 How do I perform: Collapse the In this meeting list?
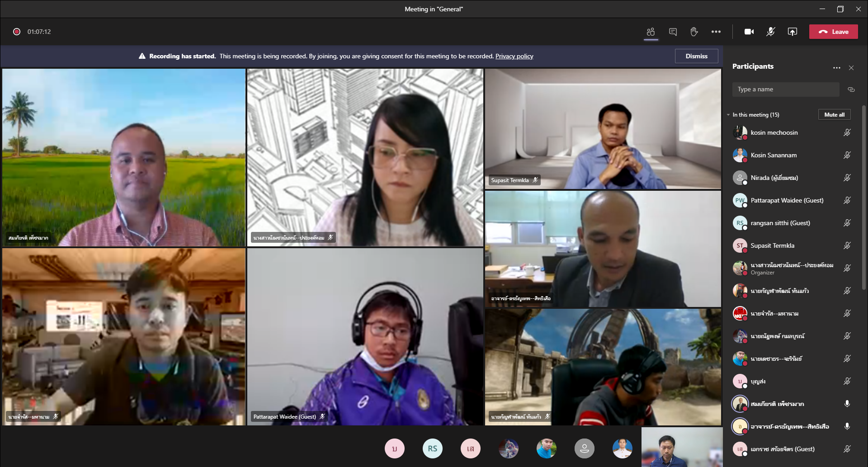(728, 115)
